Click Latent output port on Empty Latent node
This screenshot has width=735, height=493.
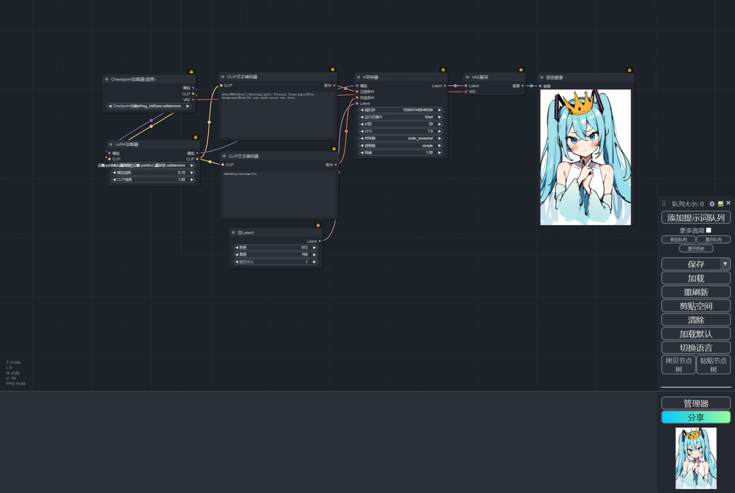(x=320, y=241)
